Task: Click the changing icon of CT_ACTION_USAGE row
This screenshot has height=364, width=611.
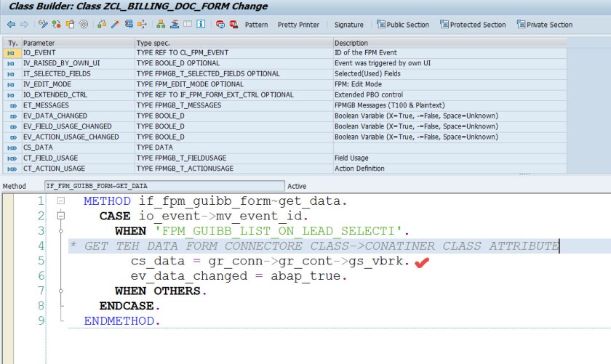Action: point(12,169)
